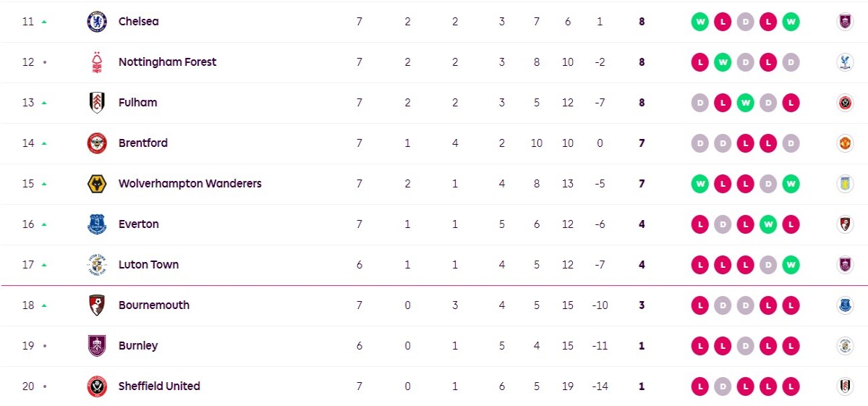This screenshot has height=406, width=868.
Task: Click the Fulham club badge
Action: point(97,103)
